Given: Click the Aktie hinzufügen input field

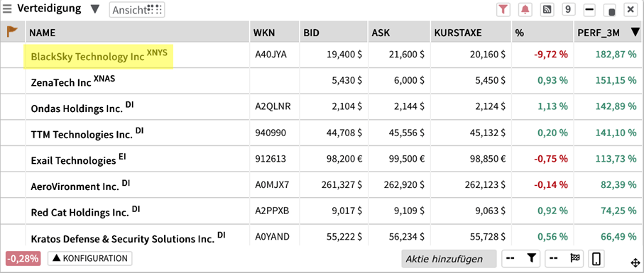Looking at the screenshot, I should (449, 259).
